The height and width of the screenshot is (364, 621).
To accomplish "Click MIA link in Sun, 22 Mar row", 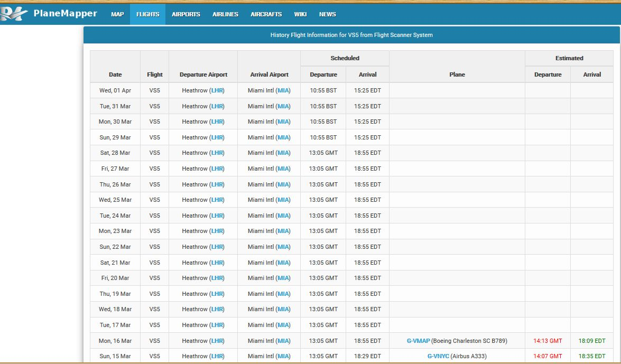I will [283, 247].
